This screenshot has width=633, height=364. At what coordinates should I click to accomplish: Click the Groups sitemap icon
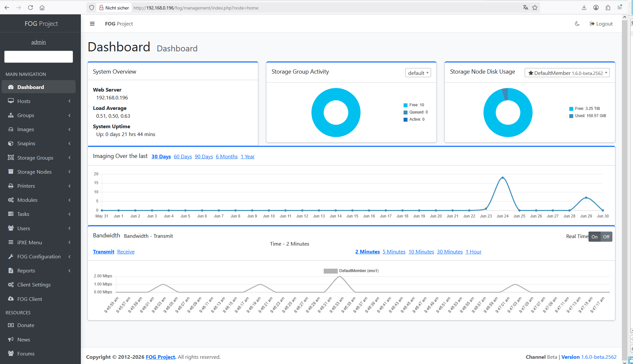pos(11,115)
